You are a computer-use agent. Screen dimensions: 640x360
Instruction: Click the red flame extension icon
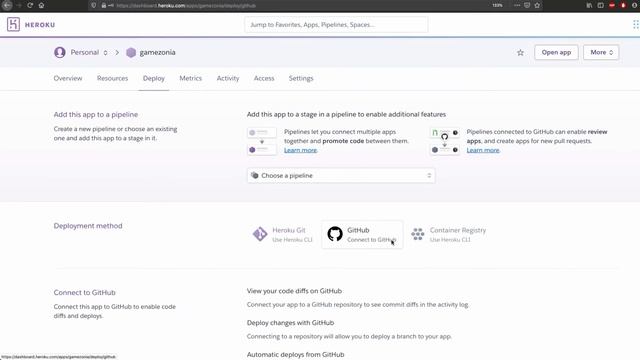click(x=623, y=5)
